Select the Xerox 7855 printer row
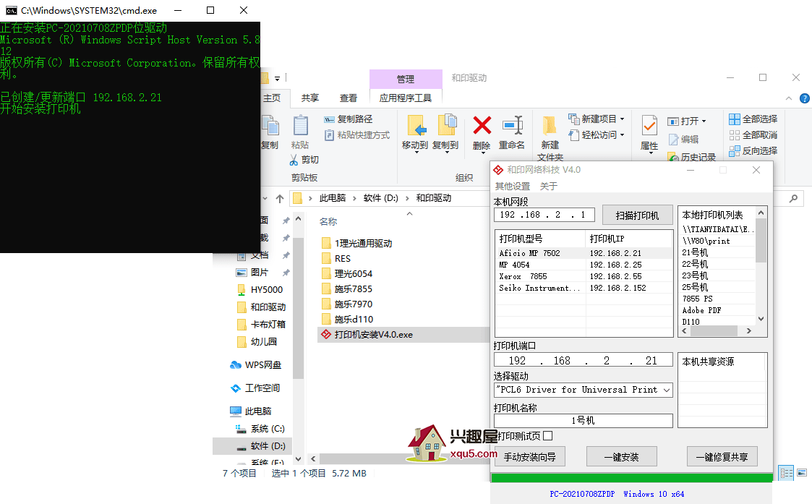This screenshot has width=812, height=504. point(584,276)
